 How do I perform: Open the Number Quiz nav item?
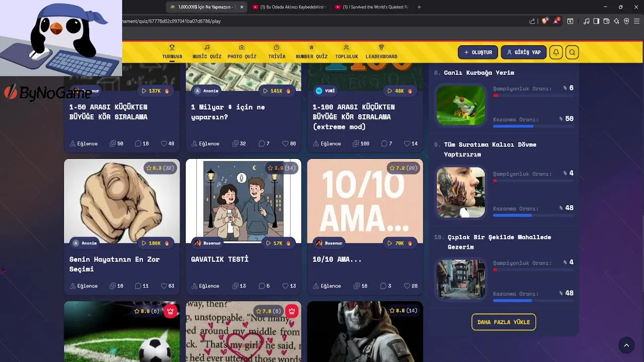[x=311, y=52]
